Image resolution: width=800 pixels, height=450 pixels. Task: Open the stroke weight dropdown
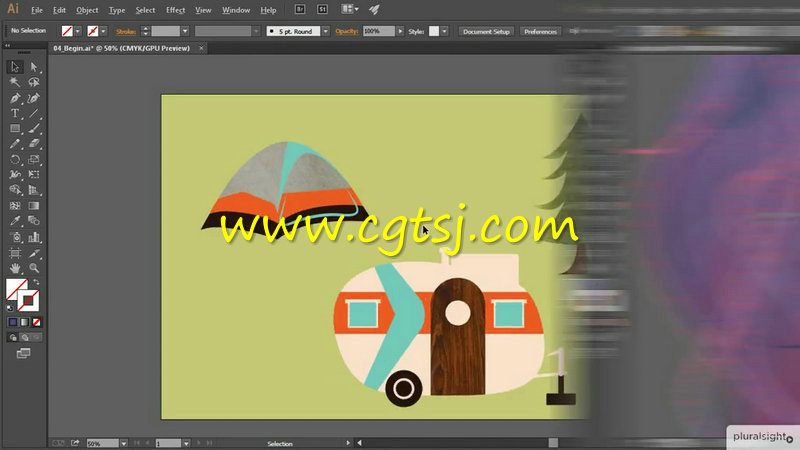[185, 32]
